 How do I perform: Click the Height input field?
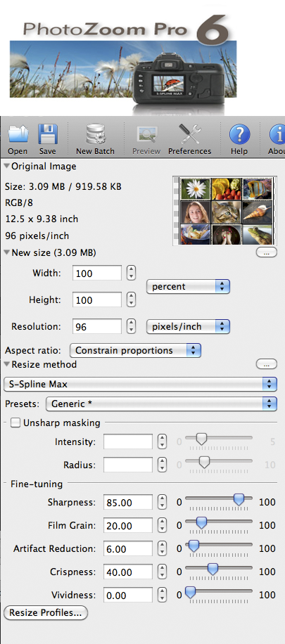coord(97,300)
